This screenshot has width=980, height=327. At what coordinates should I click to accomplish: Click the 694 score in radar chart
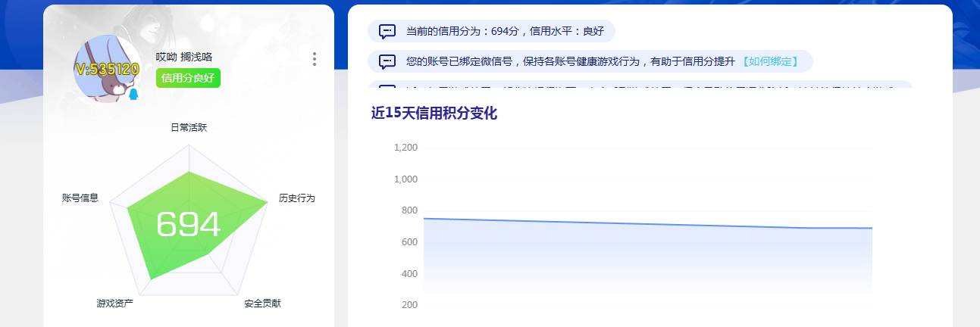pyautogui.click(x=188, y=225)
